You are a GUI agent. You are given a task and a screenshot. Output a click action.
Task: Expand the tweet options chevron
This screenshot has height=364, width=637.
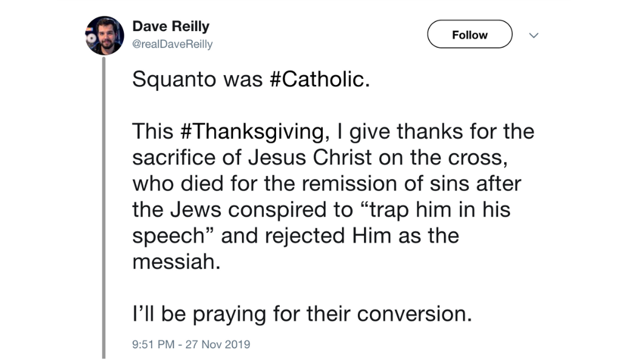534,35
